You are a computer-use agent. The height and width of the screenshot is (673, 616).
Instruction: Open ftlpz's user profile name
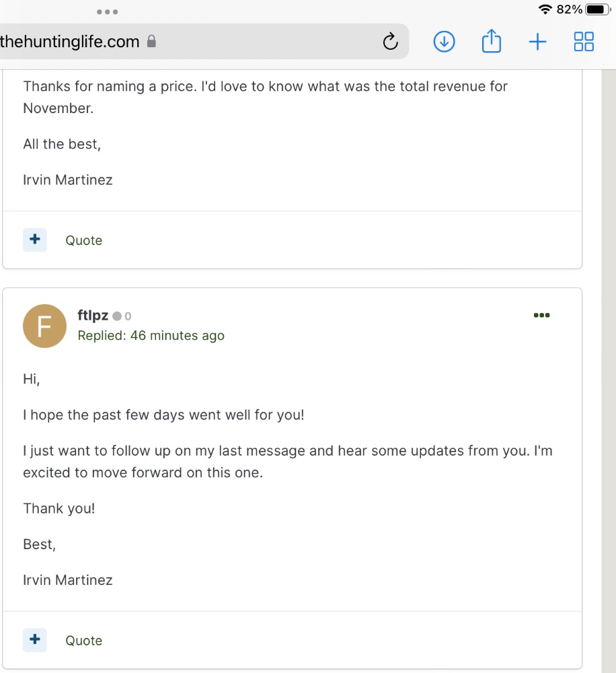(x=93, y=316)
